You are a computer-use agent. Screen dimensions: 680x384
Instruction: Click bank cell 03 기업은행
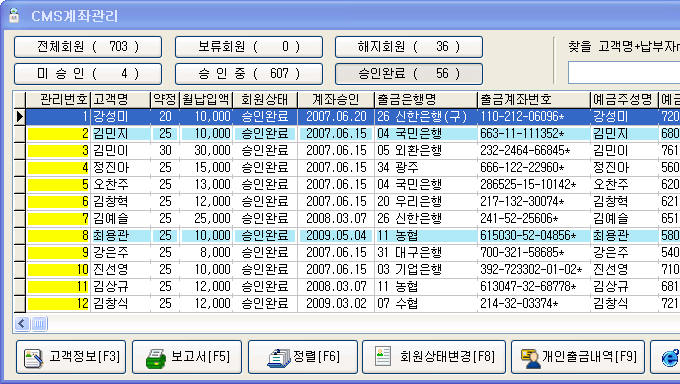tap(425, 269)
